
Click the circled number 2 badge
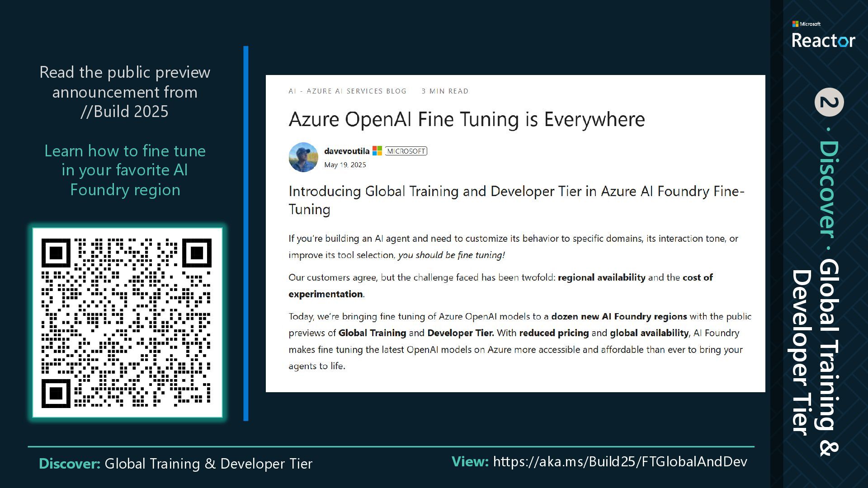tap(829, 102)
